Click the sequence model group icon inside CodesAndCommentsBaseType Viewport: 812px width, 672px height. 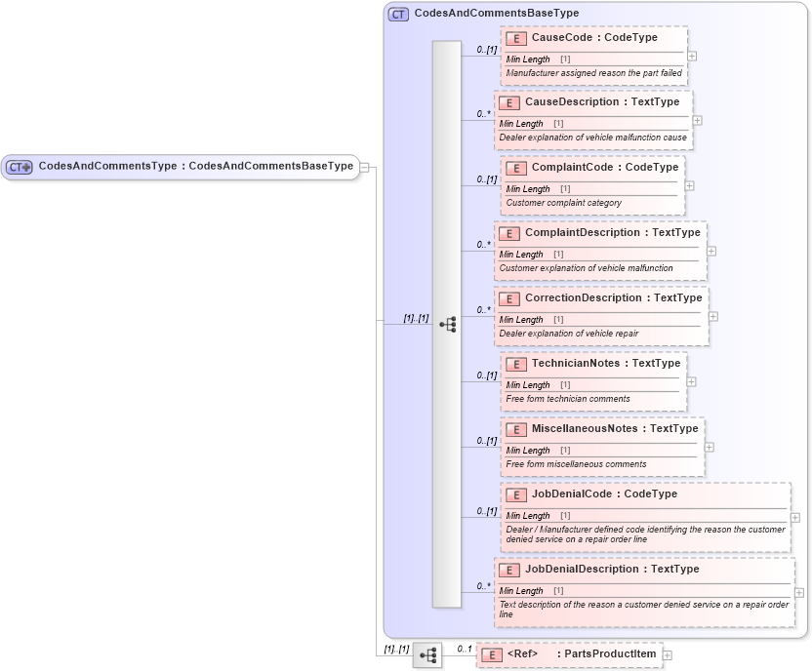click(448, 325)
